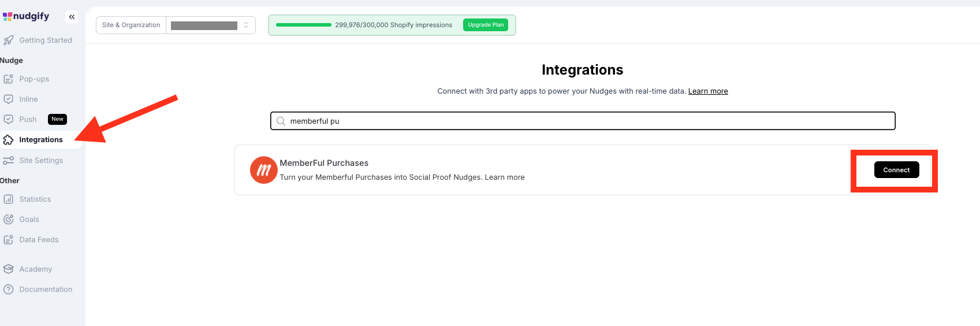Click the MemberFul Purchases title
980x326 pixels.
324,163
